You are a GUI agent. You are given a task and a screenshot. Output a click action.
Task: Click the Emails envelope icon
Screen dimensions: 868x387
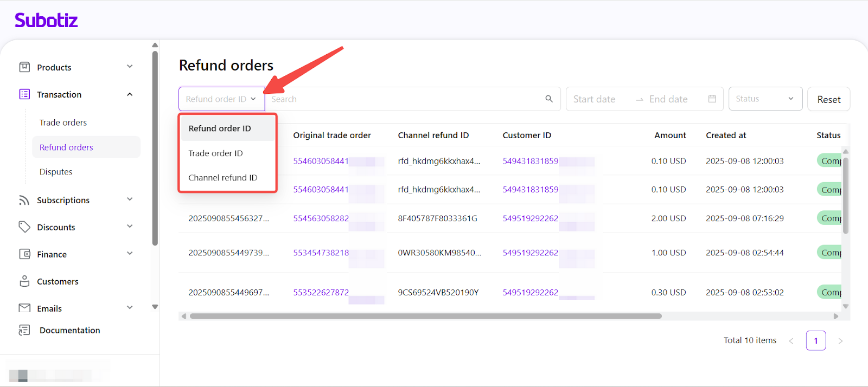pos(24,308)
